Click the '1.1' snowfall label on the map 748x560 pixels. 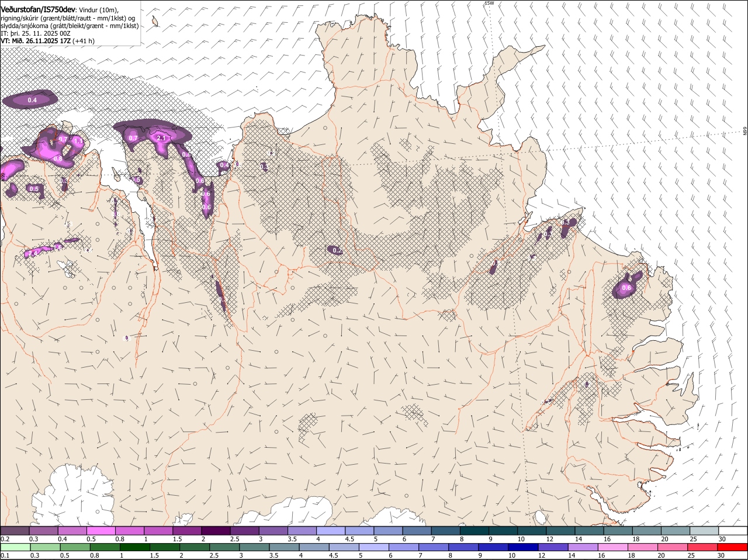point(78,141)
